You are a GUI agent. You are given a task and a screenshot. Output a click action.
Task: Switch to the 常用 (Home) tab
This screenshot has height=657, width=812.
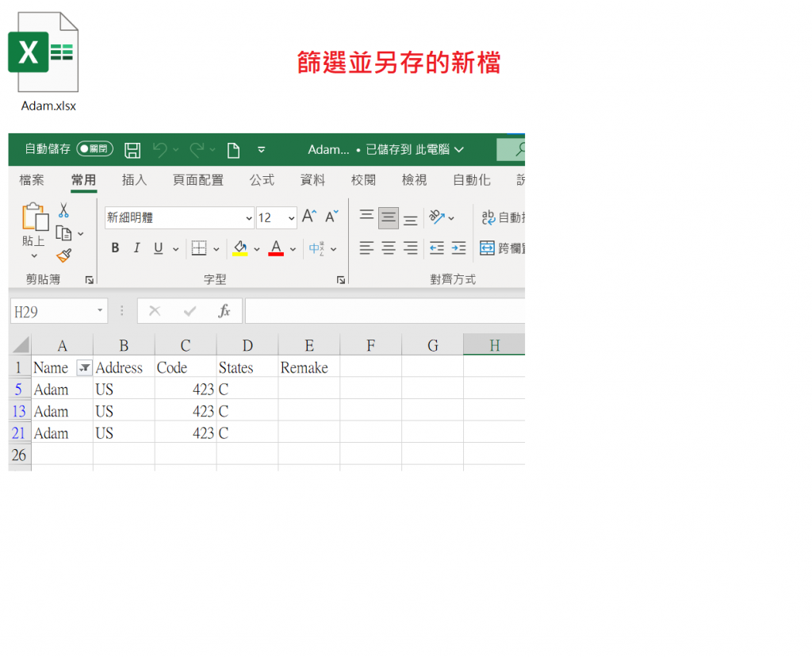pyautogui.click(x=84, y=180)
